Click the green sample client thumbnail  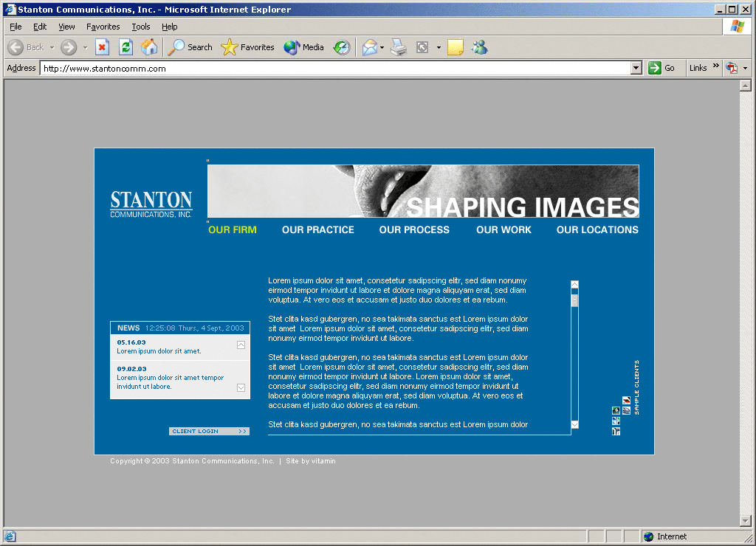point(616,410)
